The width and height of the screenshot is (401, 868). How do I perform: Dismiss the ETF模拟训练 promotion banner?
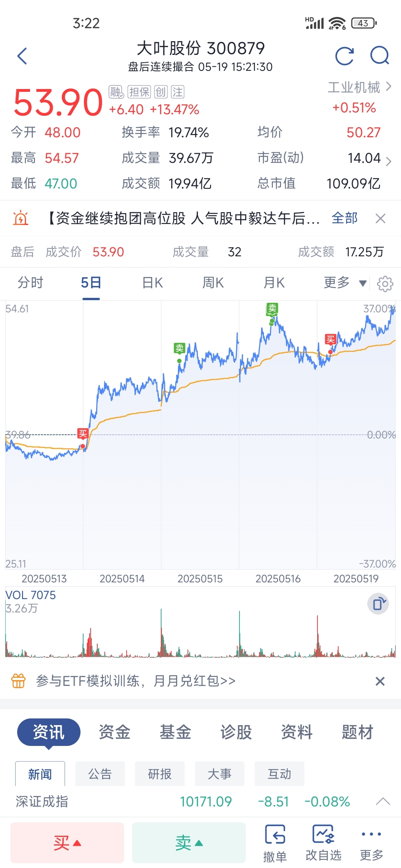pyautogui.click(x=380, y=681)
